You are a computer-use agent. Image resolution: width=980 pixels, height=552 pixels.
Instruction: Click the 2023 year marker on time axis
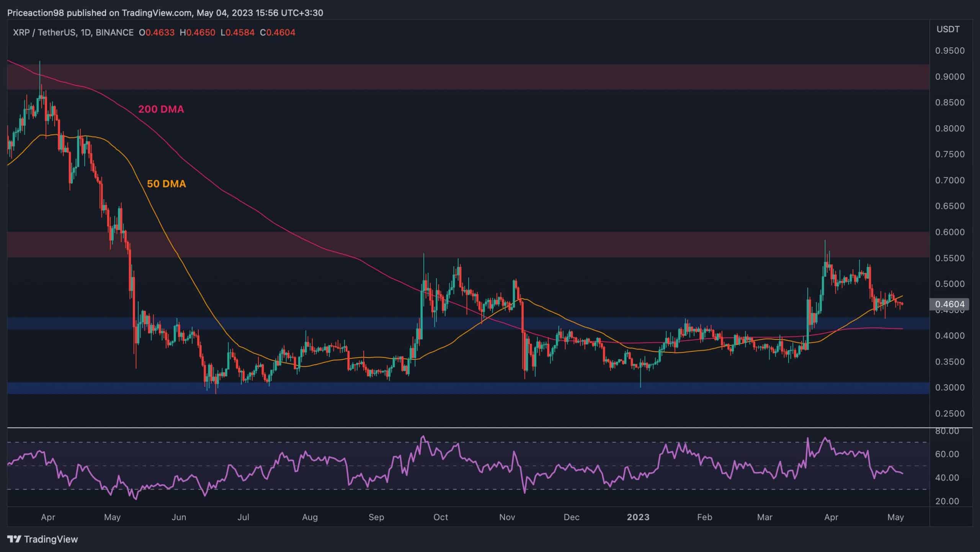pos(638,517)
